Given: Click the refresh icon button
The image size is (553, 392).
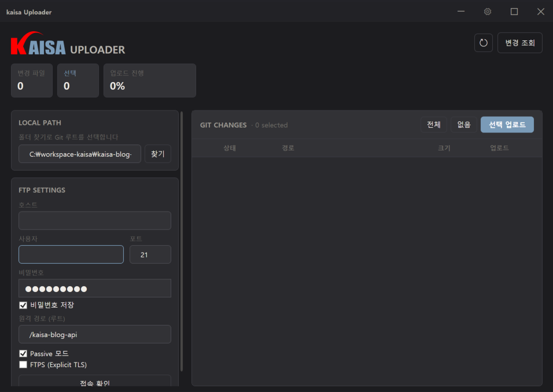Looking at the screenshot, I should point(483,43).
